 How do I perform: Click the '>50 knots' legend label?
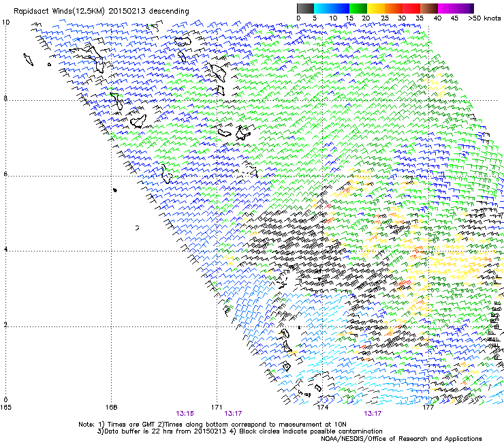(x=484, y=18)
